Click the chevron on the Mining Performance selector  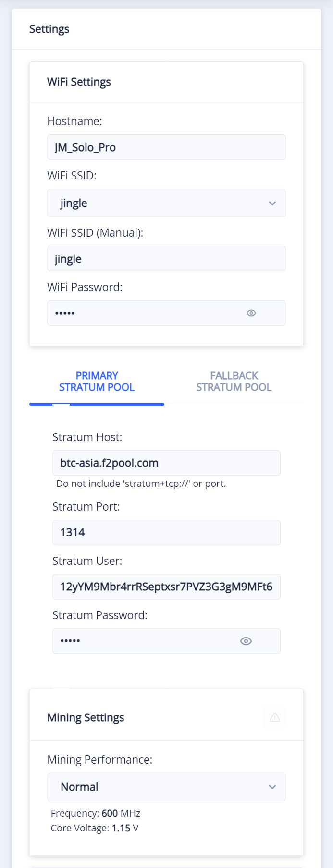(272, 787)
